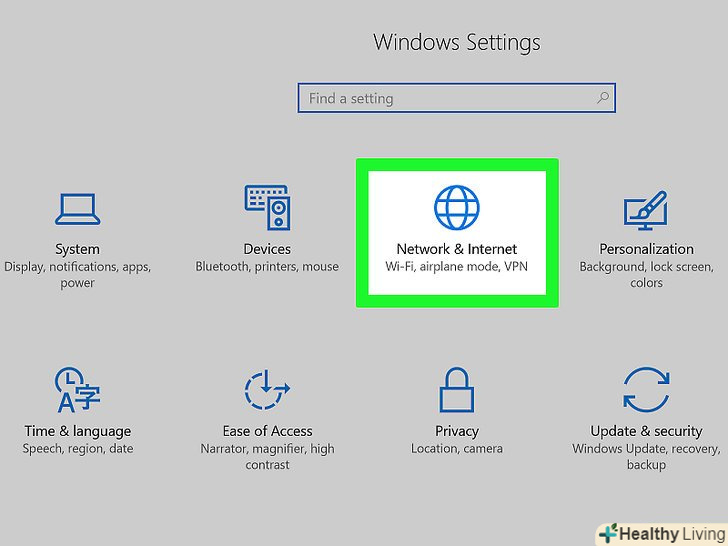The image size is (728, 546).
Task: Select the Devices label
Action: (x=267, y=249)
